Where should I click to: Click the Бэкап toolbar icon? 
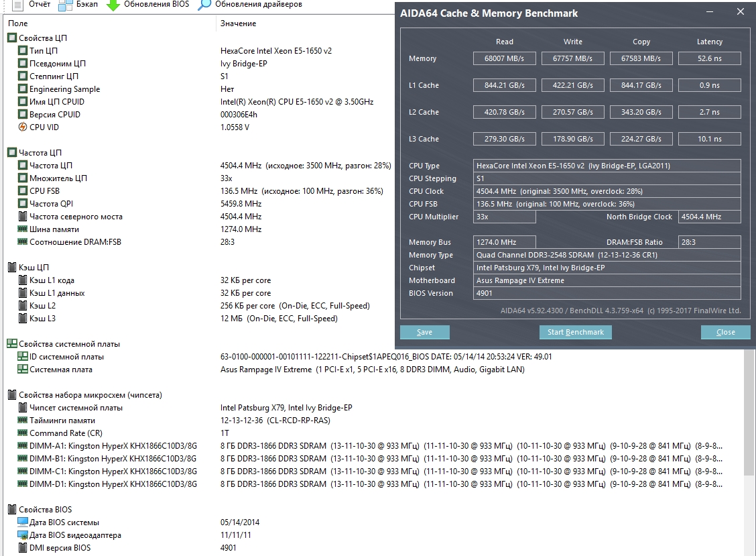click(64, 5)
